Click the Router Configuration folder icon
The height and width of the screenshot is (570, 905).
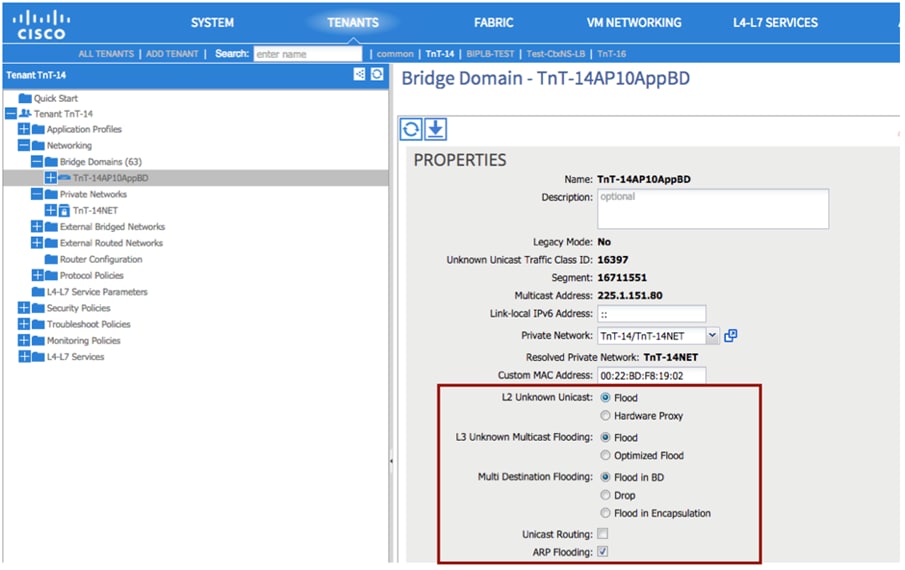pos(51,259)
